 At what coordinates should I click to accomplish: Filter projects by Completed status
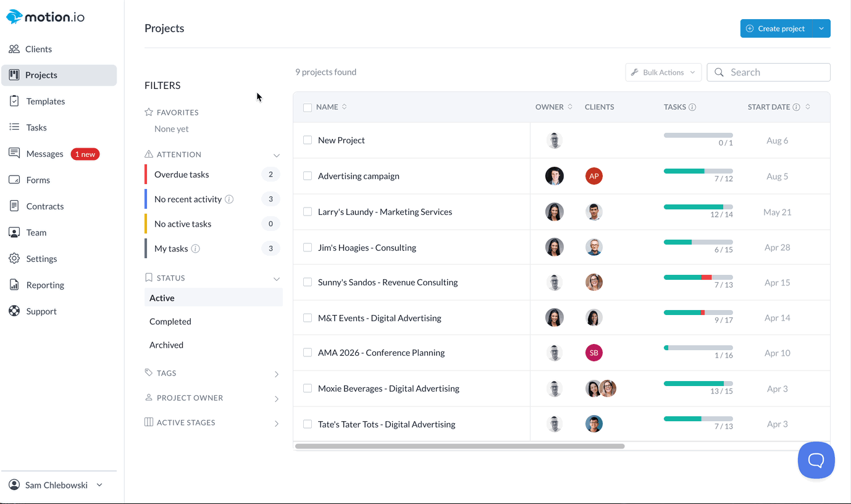click(x=170, y=322)
